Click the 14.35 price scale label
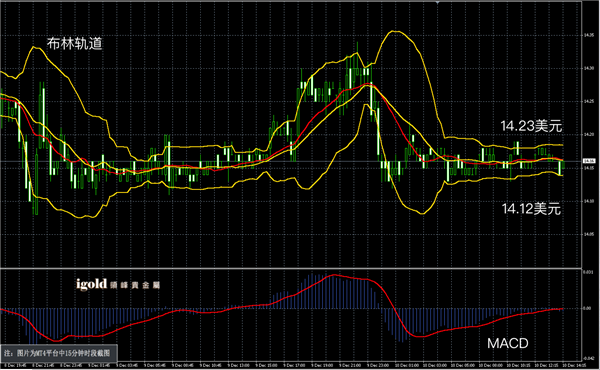 [588, 35]
